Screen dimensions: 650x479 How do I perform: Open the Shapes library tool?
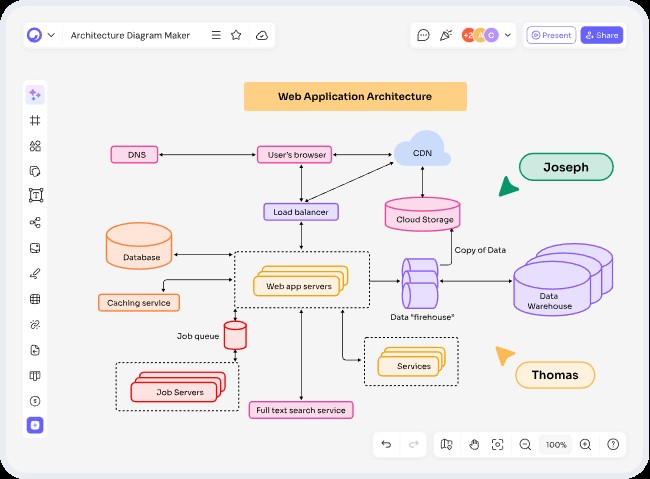[x=35, y=145]
